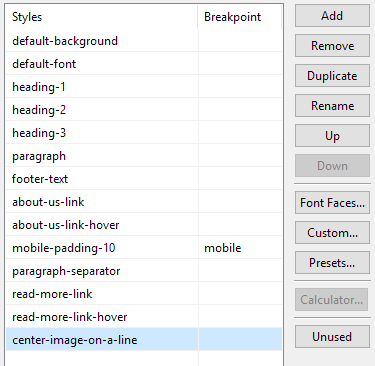Click the Add button

coord(332,16)
